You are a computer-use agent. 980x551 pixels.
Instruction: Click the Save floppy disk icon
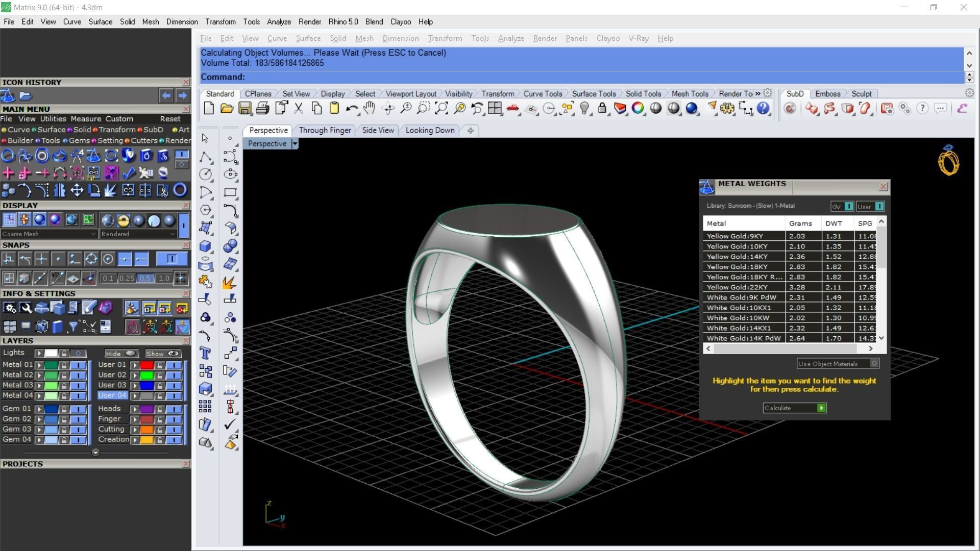click(x=245, y=108)
